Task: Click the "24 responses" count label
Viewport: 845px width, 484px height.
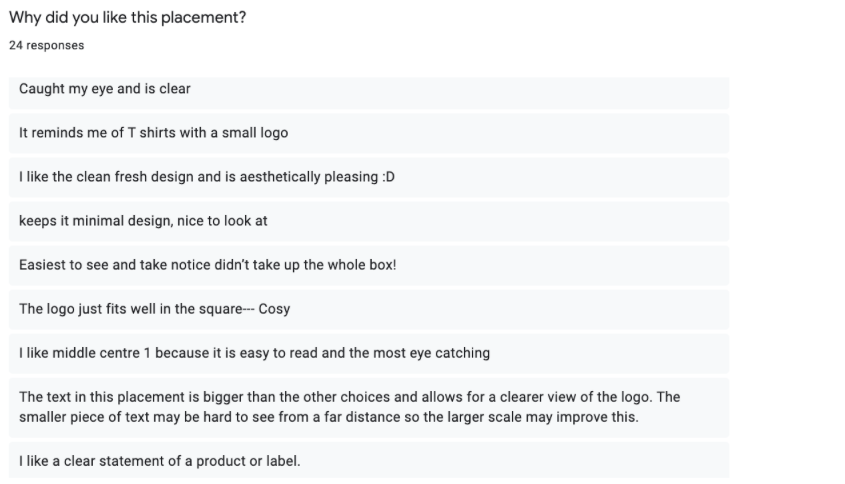Action: [46, 45]
